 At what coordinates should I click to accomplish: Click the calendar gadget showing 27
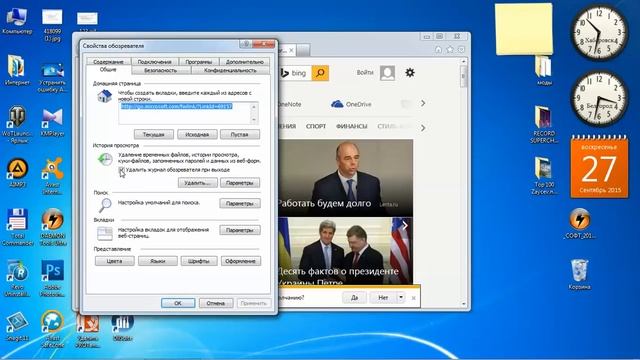[x=599, y=167]
